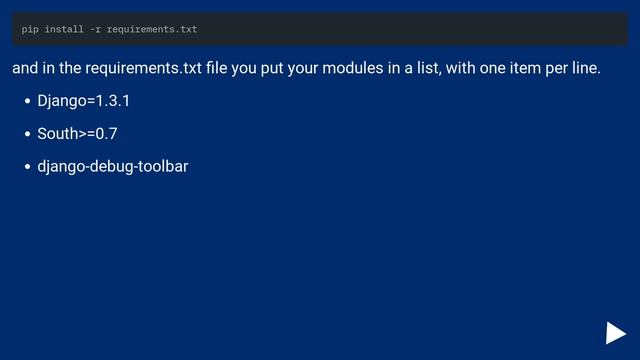Click the phrase "one item per line"
This screenshot has height=360, width=640.
[x=538, y=68]
